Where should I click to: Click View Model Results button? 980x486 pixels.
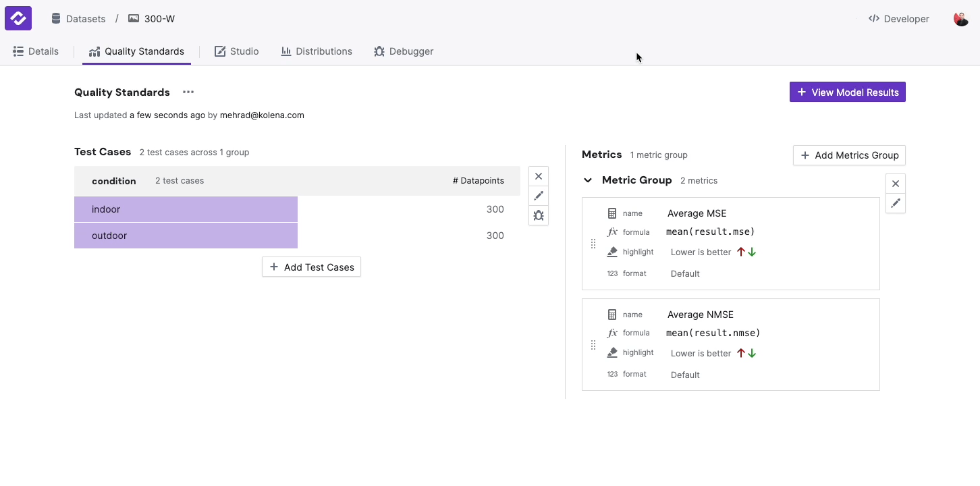[x=847, y=92]
